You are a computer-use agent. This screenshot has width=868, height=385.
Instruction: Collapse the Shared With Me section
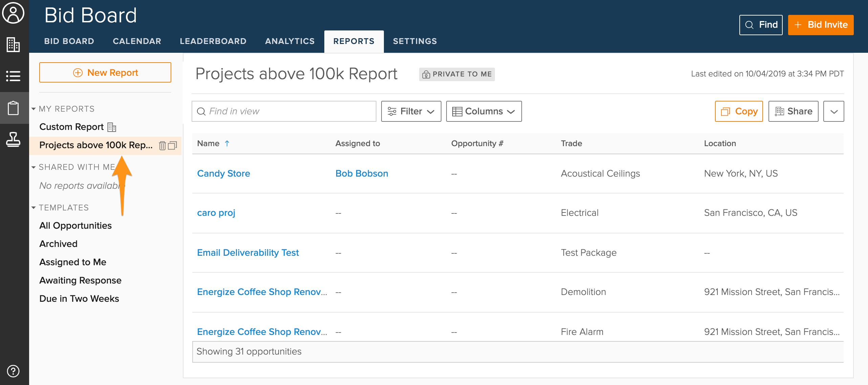[x=34, y=167]
